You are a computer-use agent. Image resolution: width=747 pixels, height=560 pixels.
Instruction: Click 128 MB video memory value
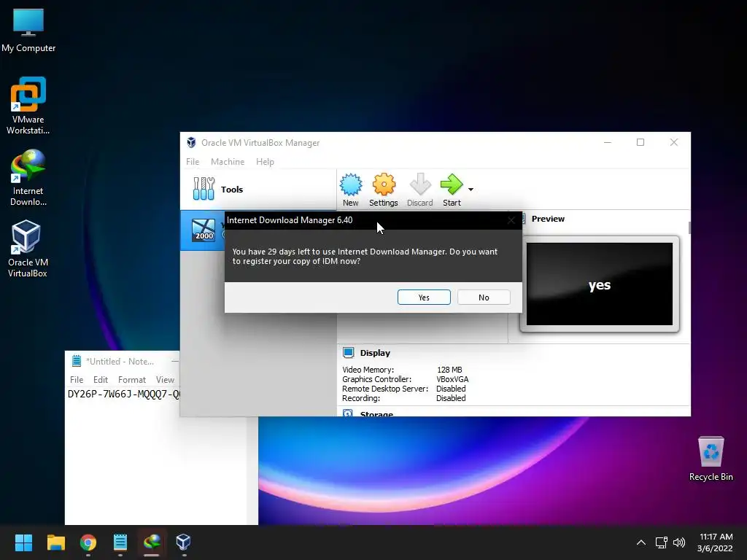[x=449, y=370]
